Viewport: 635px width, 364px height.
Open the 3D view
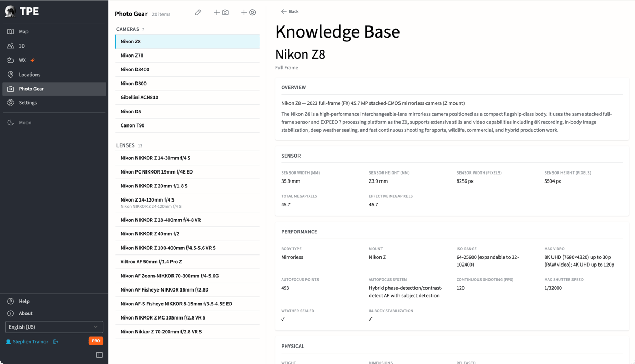(54, 46)
